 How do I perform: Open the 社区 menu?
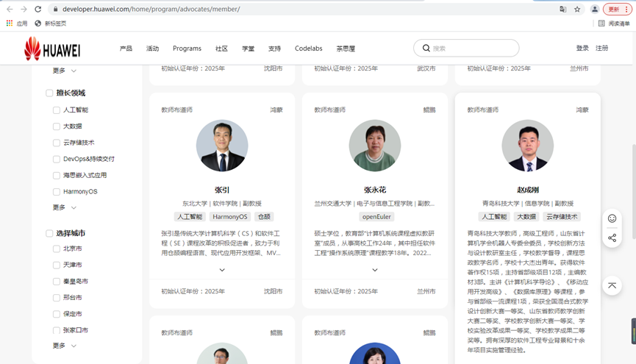[221, 49]
